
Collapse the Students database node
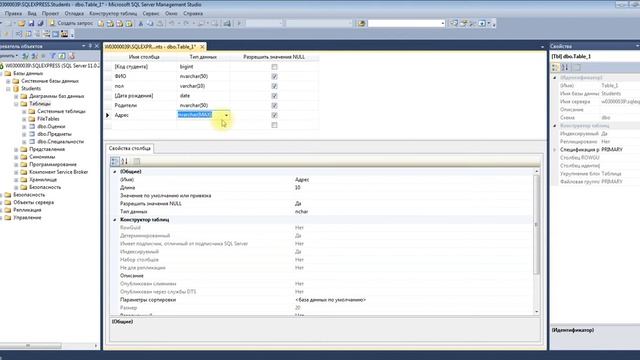8,89
